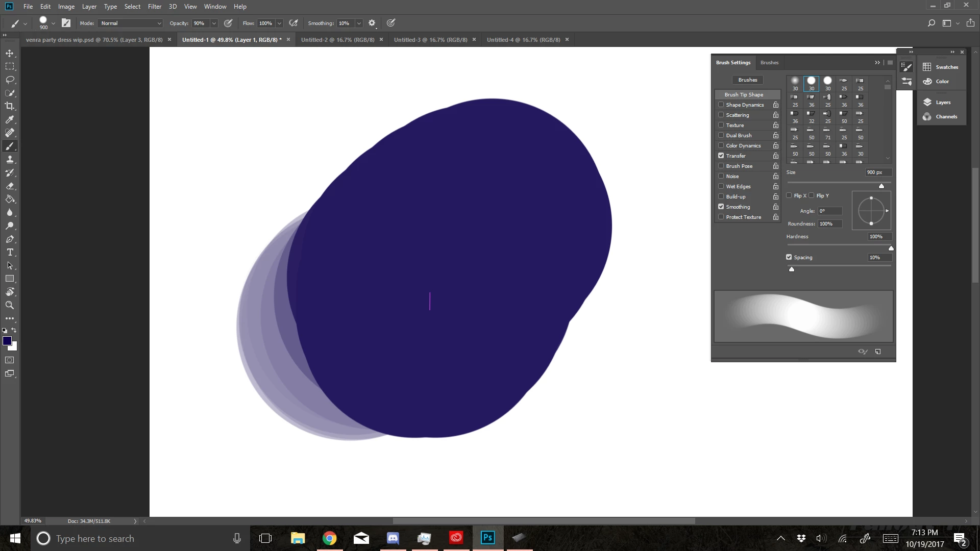
Task: Open the Filter menu
Action: point(154,7)
